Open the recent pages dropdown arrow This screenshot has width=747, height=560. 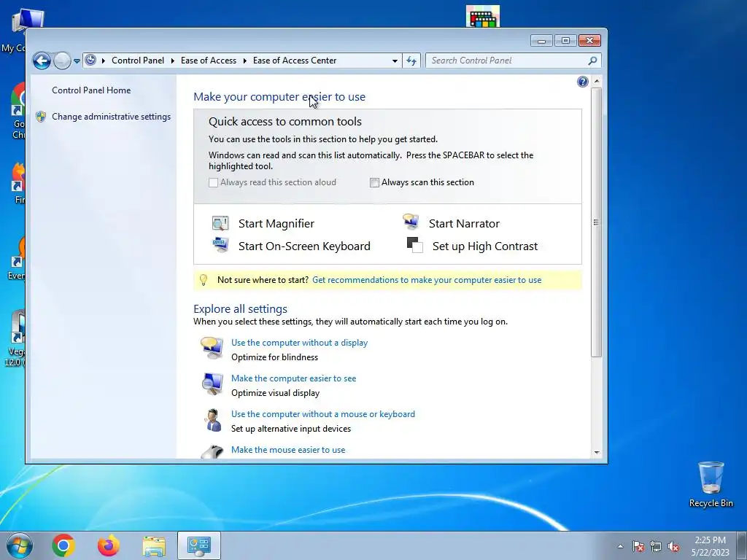click(x=77, y=61)
